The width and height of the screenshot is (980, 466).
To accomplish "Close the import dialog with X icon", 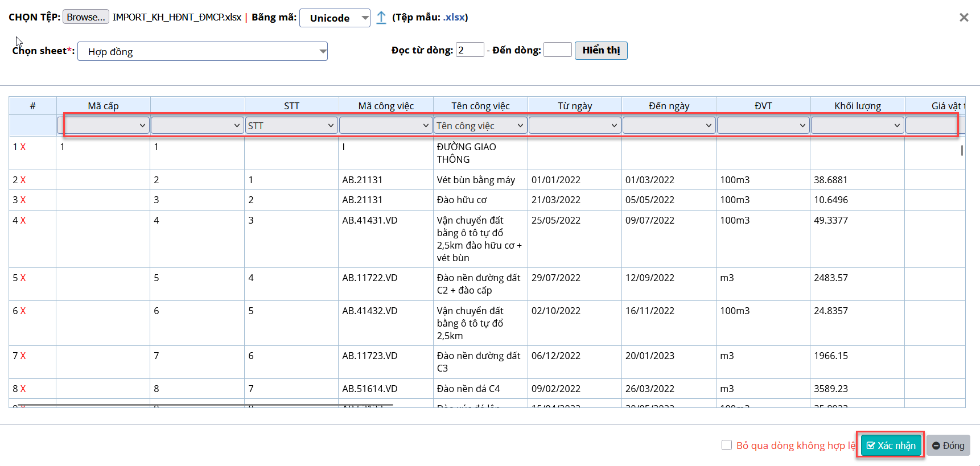I will point(963,18).
